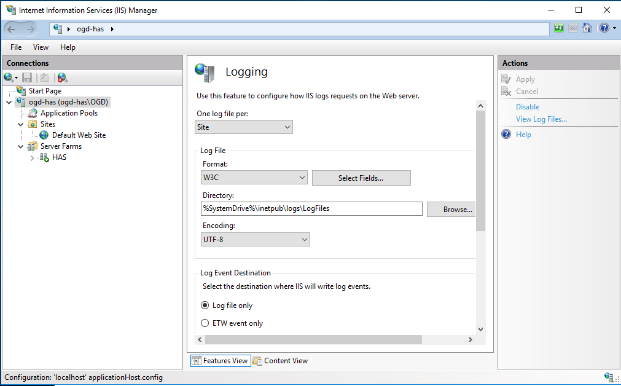
Task: Open the File menu
Action: (16, 48)
